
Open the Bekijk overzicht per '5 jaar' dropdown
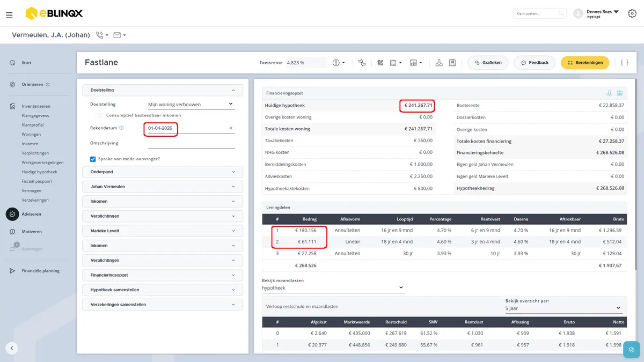click(x=563, y=308)
